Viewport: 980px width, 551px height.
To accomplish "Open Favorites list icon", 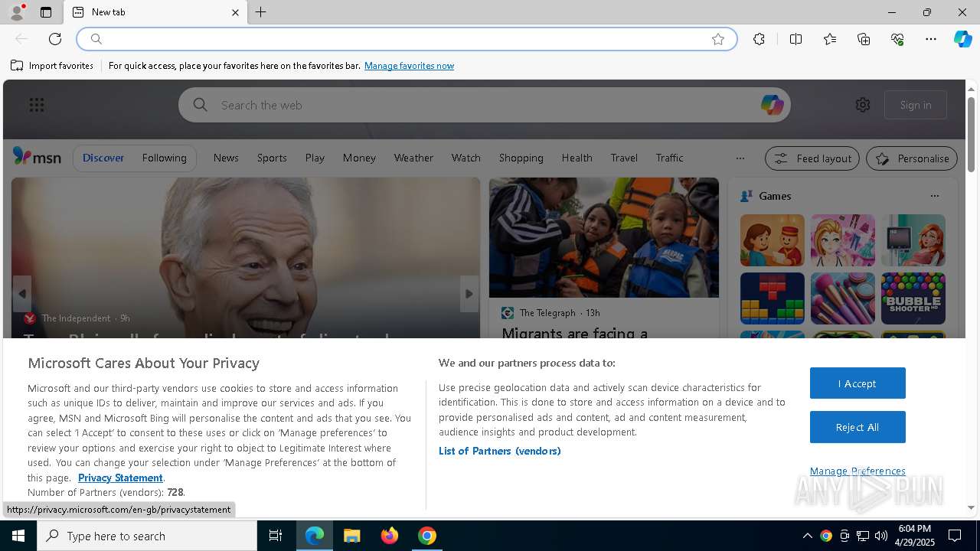I will pos(830,39).
